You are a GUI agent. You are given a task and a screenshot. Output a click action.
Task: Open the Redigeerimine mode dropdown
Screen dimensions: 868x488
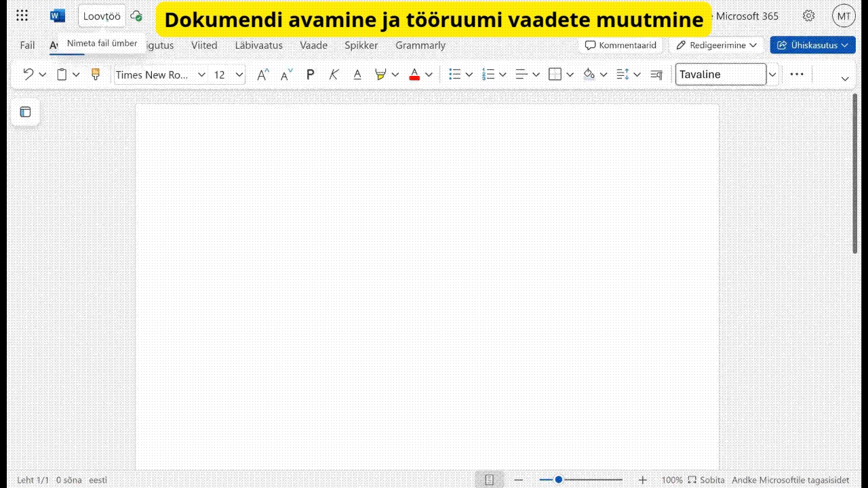(x=716, y=45)
